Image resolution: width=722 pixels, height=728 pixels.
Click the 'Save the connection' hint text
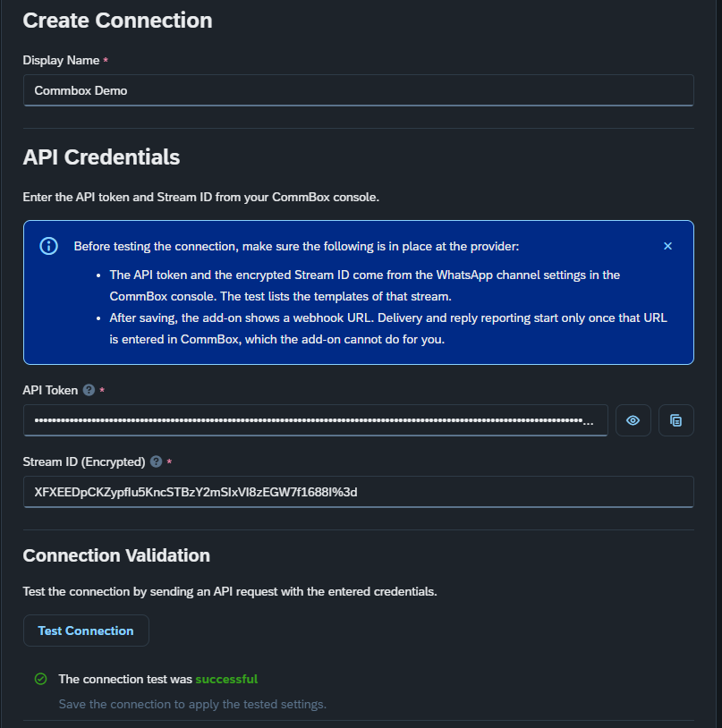click(192, 704)
